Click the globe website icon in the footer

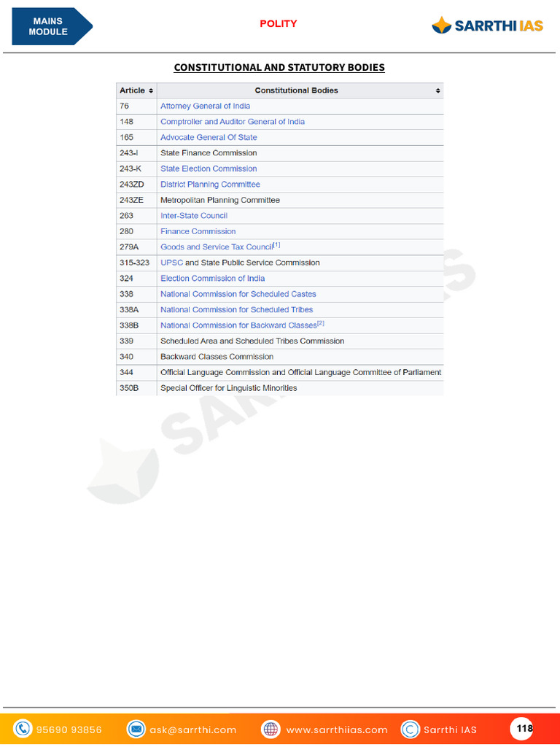pos(271,729)
